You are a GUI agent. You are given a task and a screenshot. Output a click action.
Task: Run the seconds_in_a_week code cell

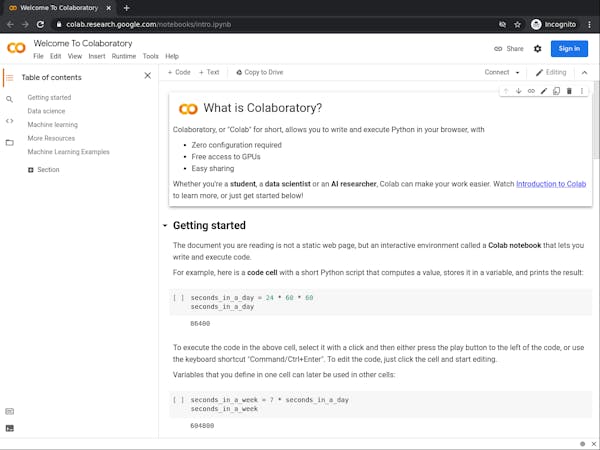[x=179, y=400]
